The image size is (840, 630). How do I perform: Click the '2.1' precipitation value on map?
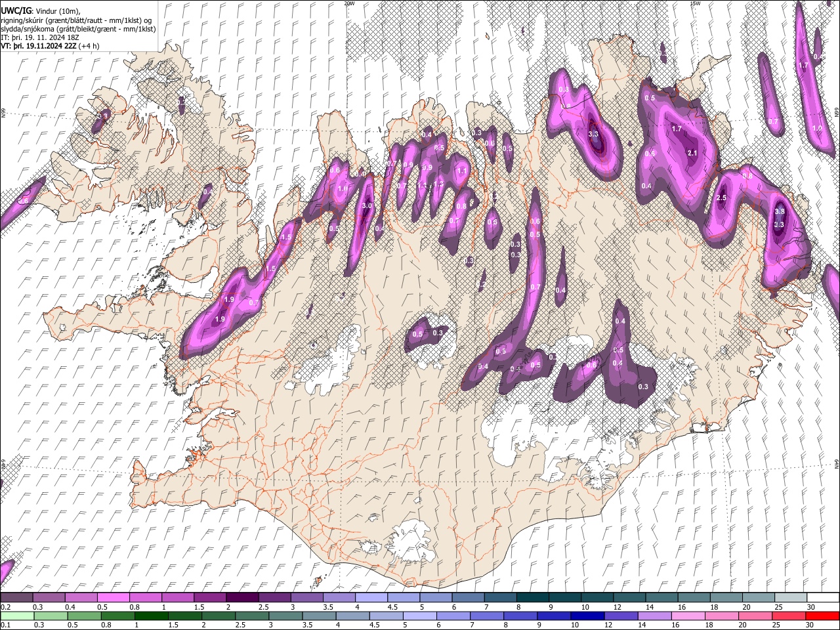click(692, 153)
